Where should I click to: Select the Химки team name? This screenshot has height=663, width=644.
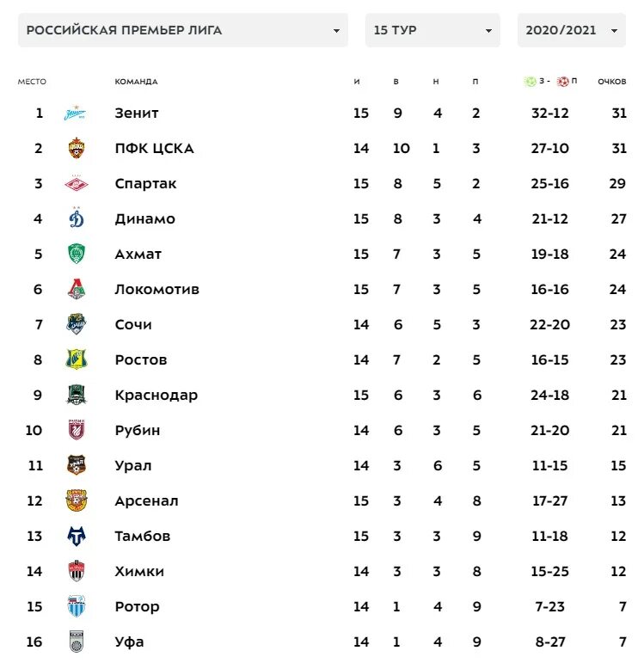(139, 572)
